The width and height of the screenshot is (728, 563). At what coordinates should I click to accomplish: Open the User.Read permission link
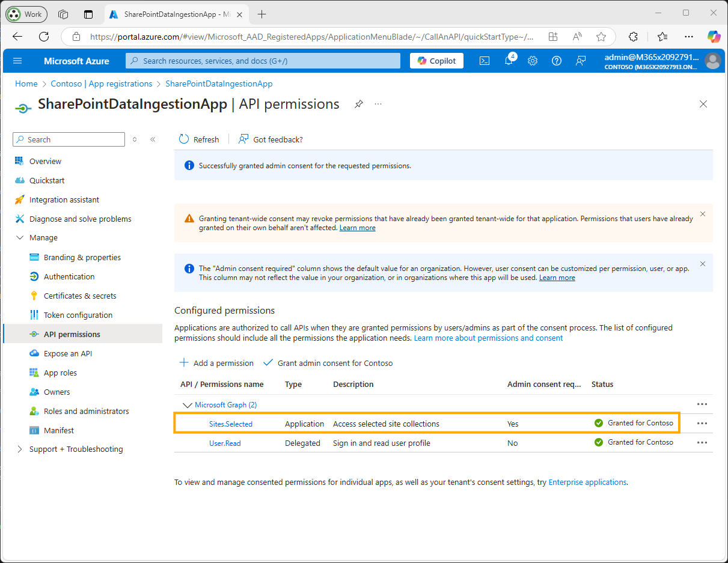pyautogui.click(x=225, y=443)
